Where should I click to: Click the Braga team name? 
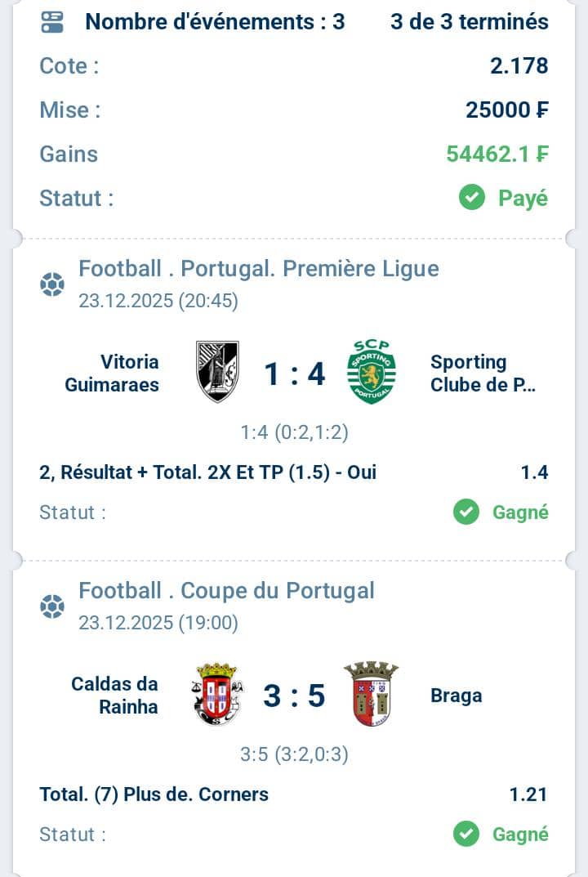456,696
